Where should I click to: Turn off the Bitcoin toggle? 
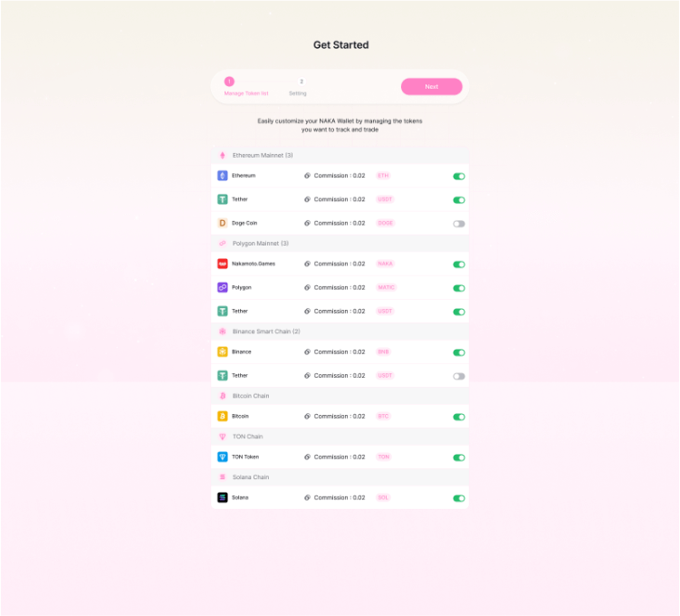(x=459, y=417)
